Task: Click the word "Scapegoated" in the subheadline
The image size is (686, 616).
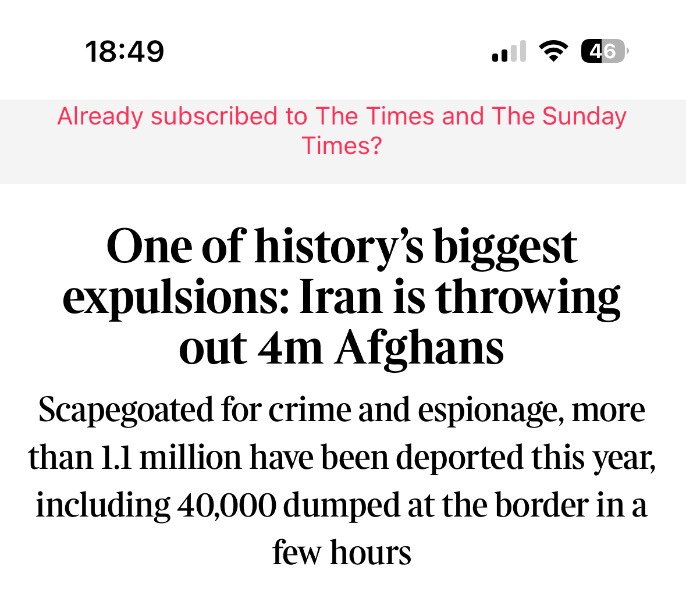Action: coord(126,411)
